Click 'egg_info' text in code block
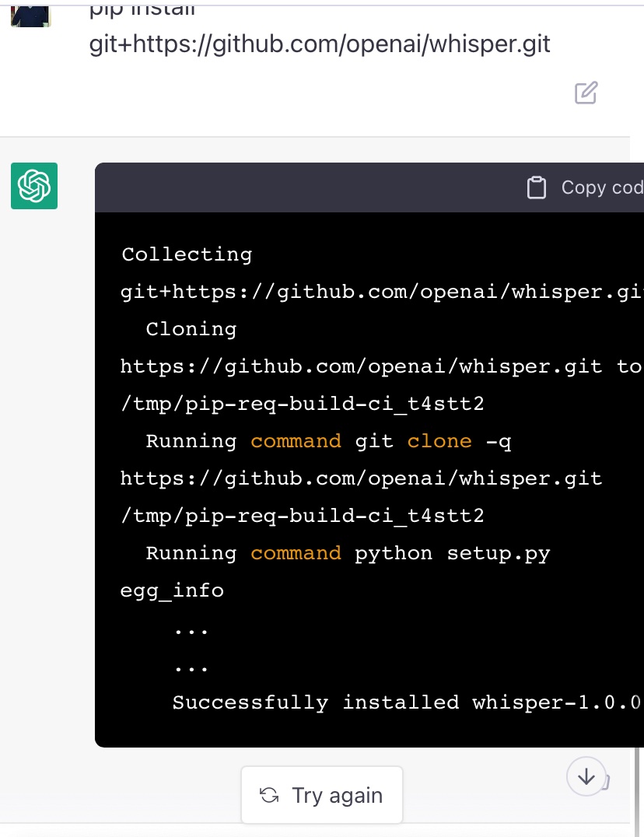This screenshot has height=837, width=644. tap(172, 590)
